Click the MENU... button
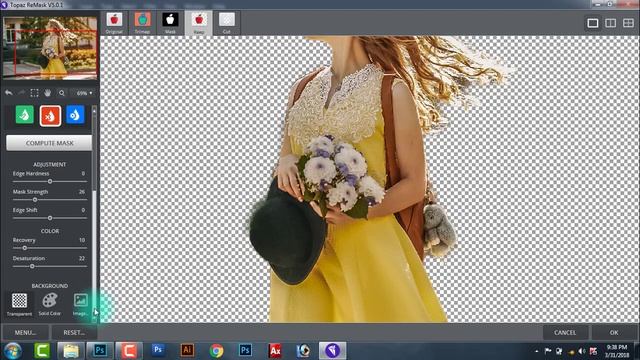The height and width of the screenshot is (360, 640). pyautogui.click(x=25, y=333)
